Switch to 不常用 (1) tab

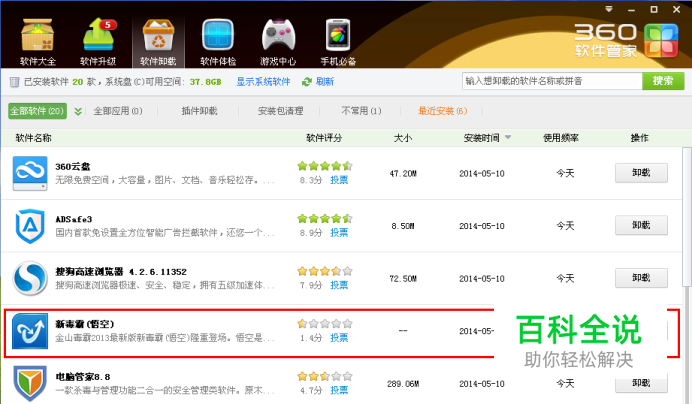361,111
